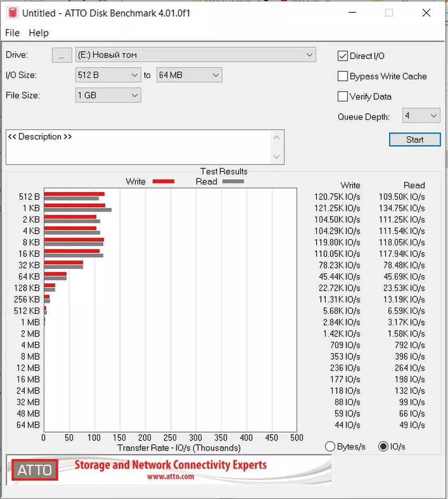Click the red Write legend swatch
This screenshot has width=448, height=499.
163,181
